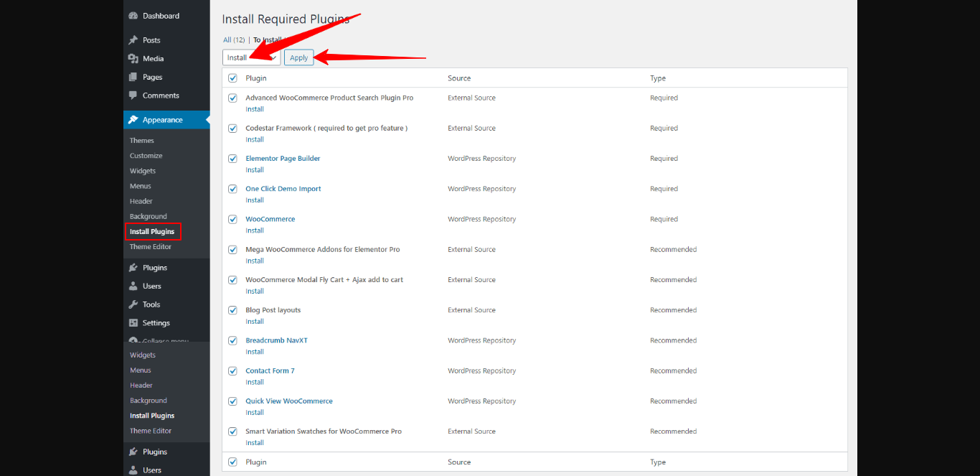Click Install under the WooCommerce plugin name
980x476 pixels.
[255, 230]
